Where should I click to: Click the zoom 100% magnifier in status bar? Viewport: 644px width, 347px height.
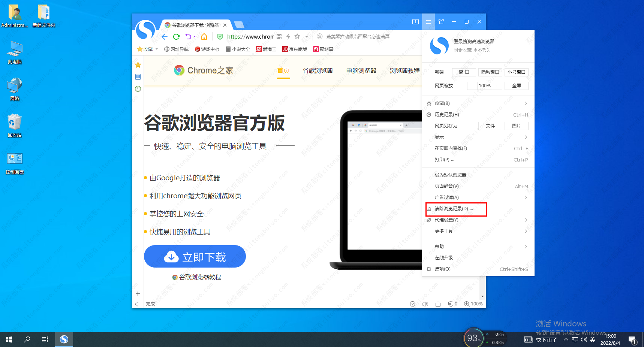coord(473,304)
